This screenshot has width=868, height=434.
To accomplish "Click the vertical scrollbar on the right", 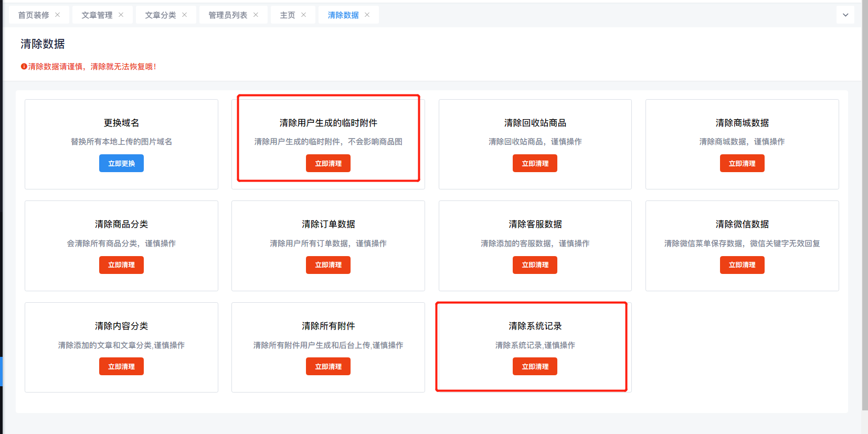I will (x=865, y=205).
